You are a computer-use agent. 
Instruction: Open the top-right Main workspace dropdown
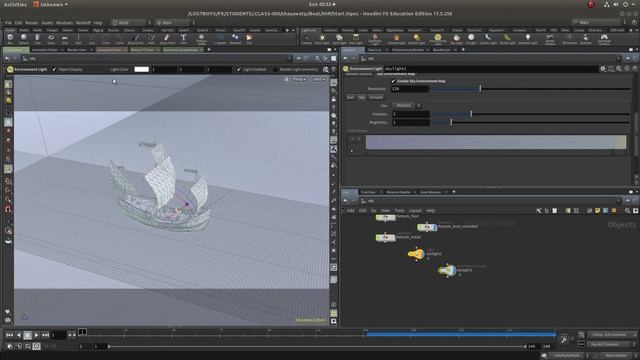coord(599,22)
